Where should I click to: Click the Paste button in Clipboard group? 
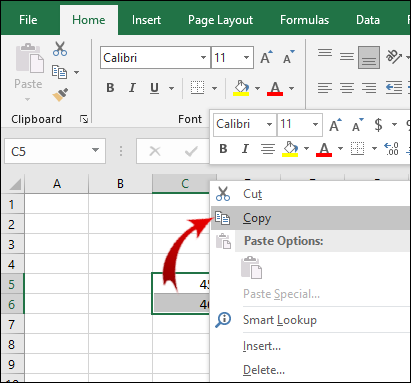pos(29,72)
